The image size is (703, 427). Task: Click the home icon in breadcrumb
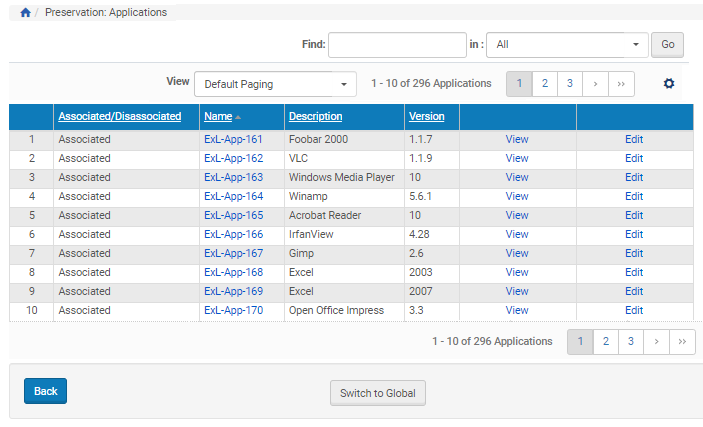(x=25, y=13)
